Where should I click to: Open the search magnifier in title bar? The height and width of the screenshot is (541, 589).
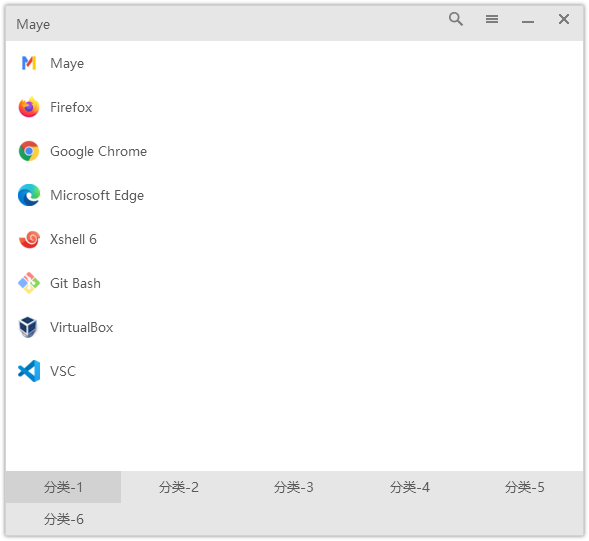tap(456, 19)
